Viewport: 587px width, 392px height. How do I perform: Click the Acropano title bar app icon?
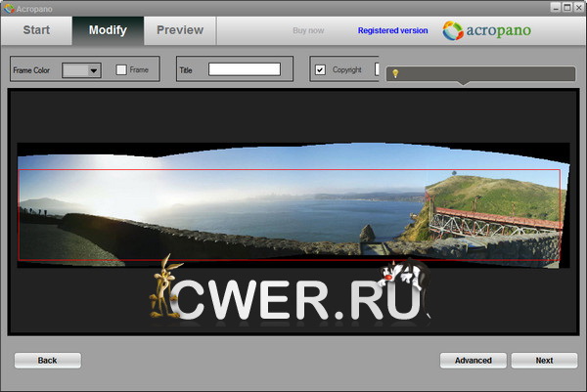pyautogui.click(x=8, y=7)
